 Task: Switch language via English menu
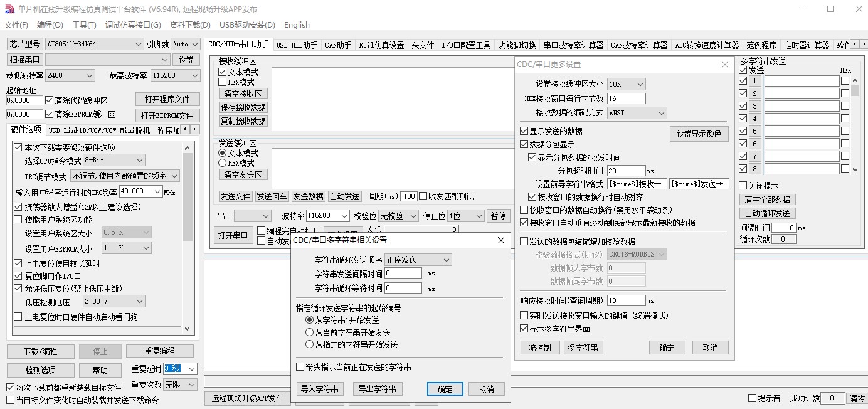tap(297, 25)
